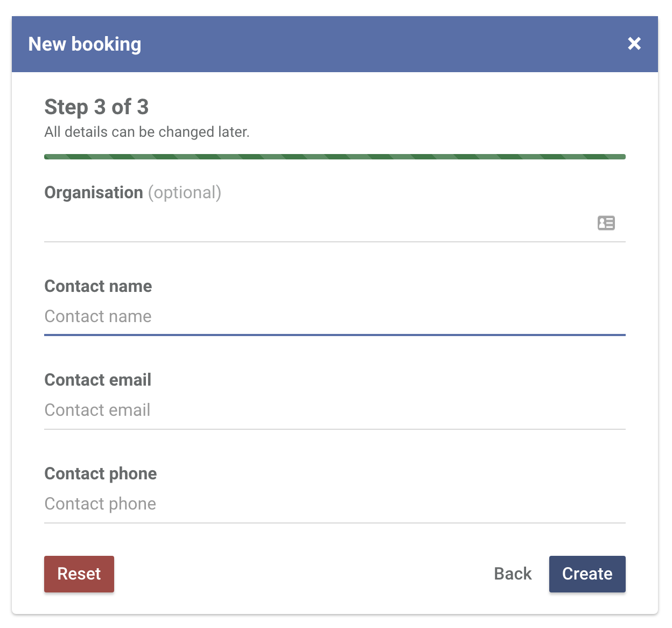
Task: Click Create to finish the booking
Action: click(x=587, y=574)
